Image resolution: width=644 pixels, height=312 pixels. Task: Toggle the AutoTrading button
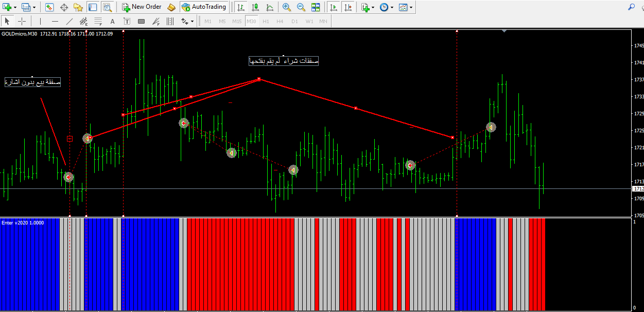tap(204, 7)
